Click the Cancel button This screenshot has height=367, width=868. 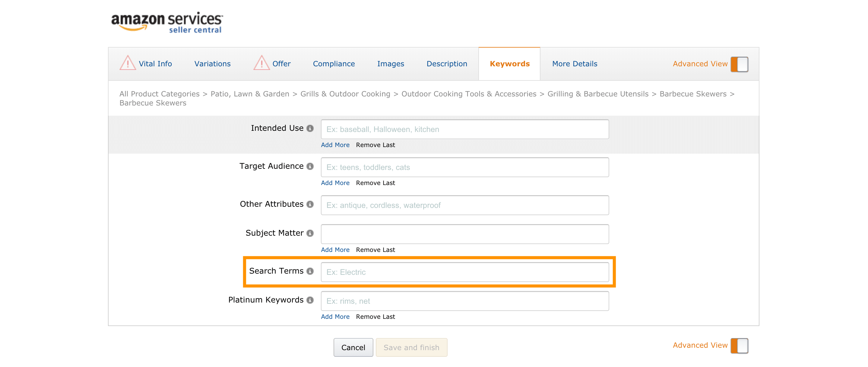[353, 347]
